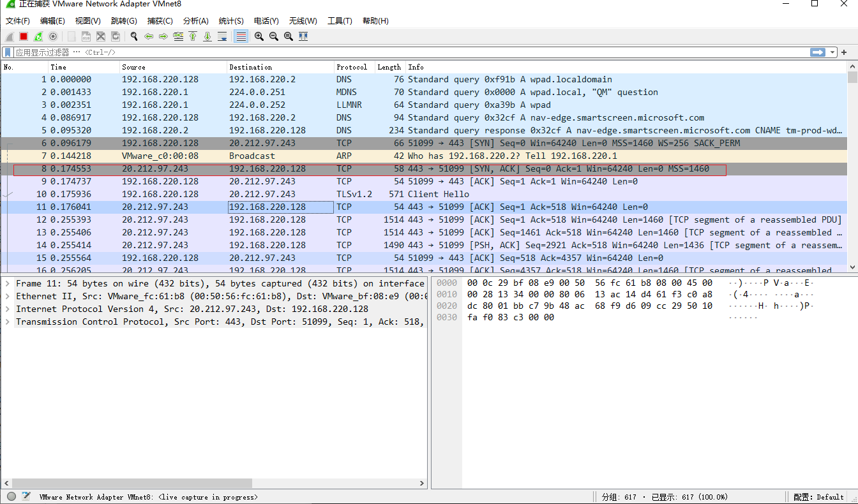Click the close capture file icon

101,36
